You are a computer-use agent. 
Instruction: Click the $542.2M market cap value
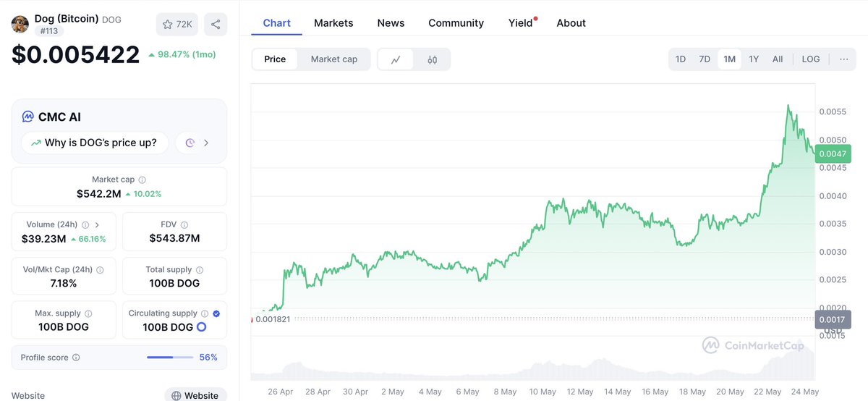(98, 194)
